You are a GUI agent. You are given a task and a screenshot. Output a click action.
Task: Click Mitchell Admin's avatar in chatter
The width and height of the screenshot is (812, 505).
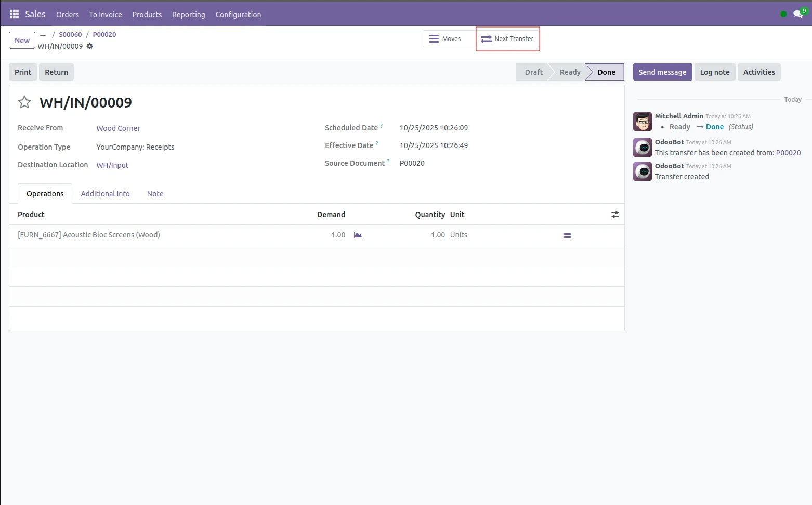tap(643, 122)
